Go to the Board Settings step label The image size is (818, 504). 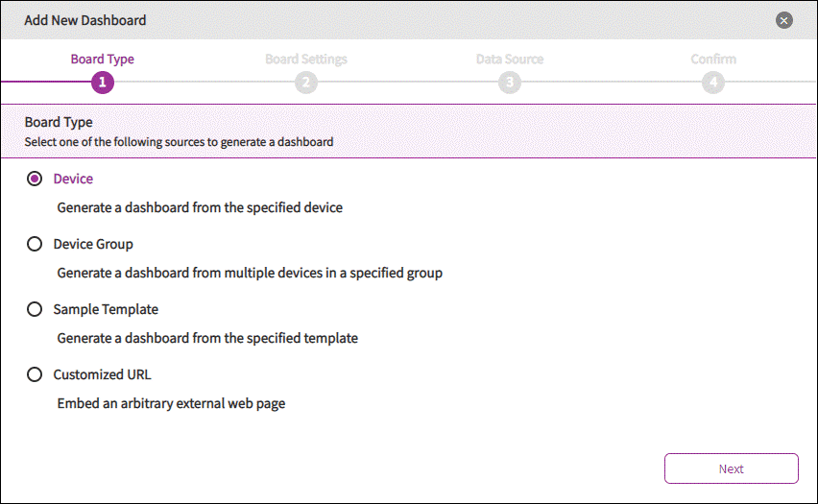point(306,60)
